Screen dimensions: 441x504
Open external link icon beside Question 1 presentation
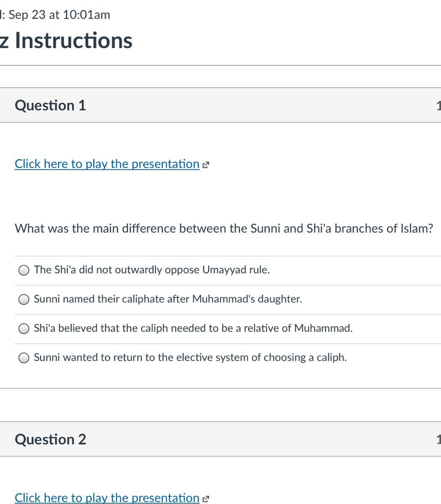click(205, 165)
